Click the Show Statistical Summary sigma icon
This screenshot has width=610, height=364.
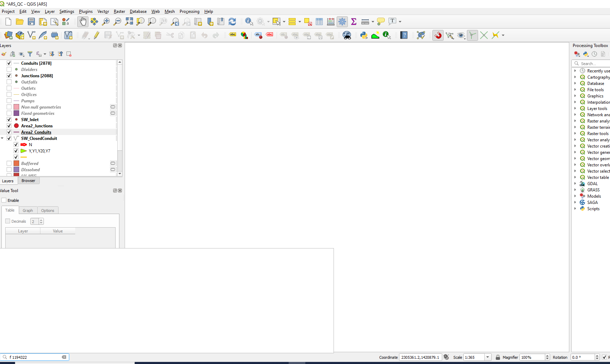pyautogui.click(x=353, y=21)
